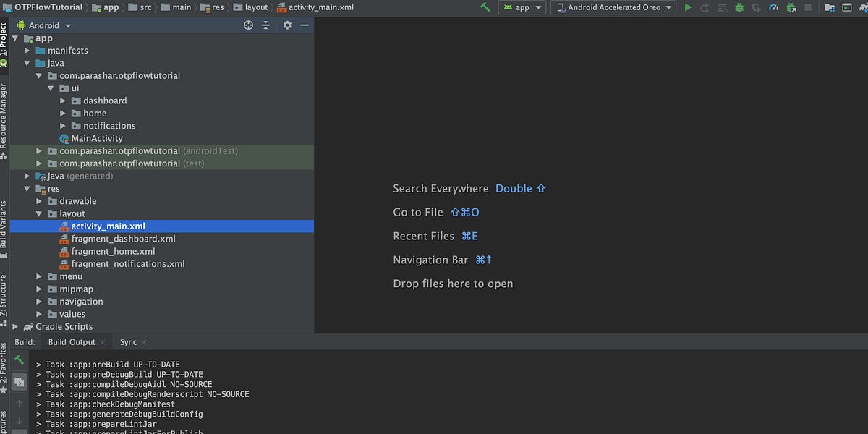Open the Android Profiler icon

[774, 7]
